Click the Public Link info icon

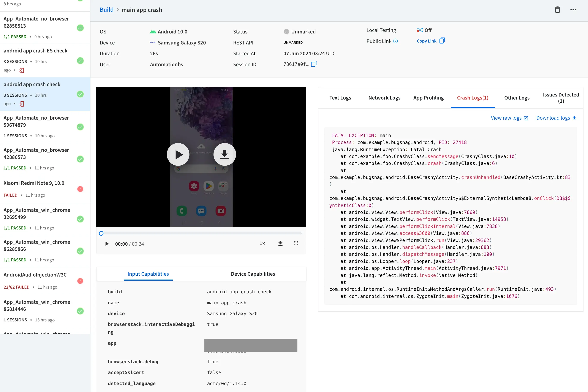395,41
